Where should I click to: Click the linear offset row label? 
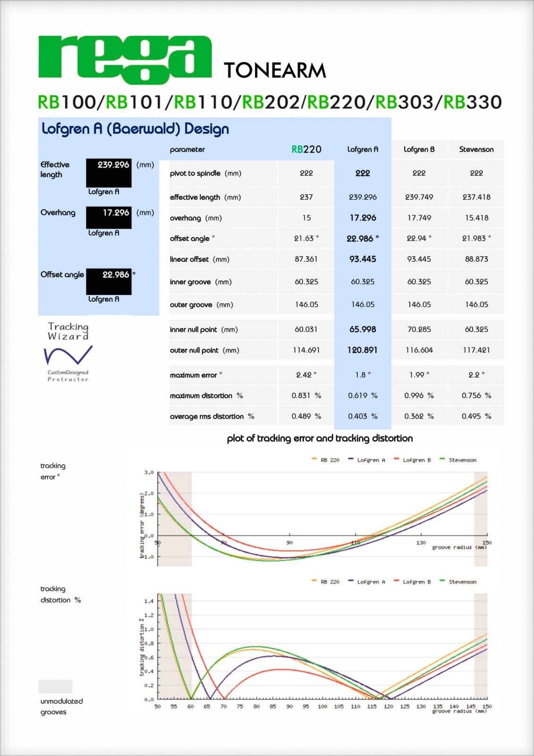click(x=200, y=259)
